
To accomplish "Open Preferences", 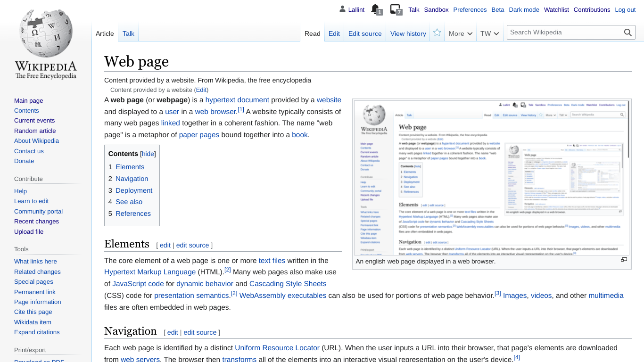I will coord(470,9).
